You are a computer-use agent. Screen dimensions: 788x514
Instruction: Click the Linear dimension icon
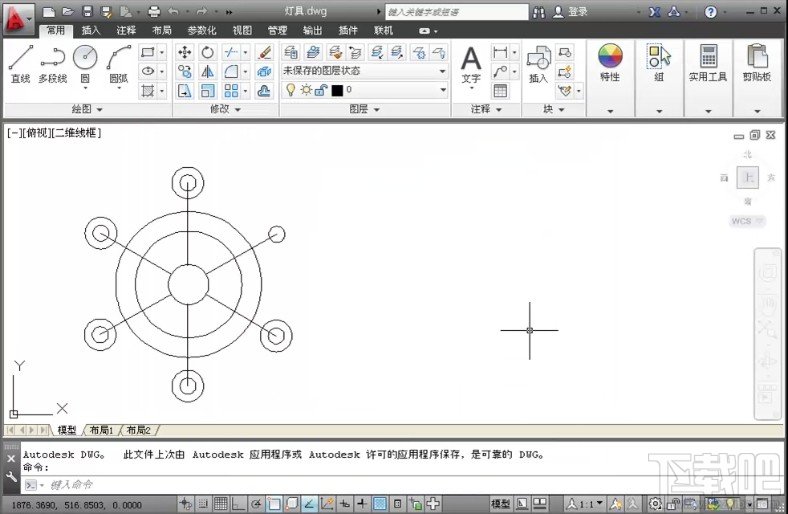pos(500,52)
